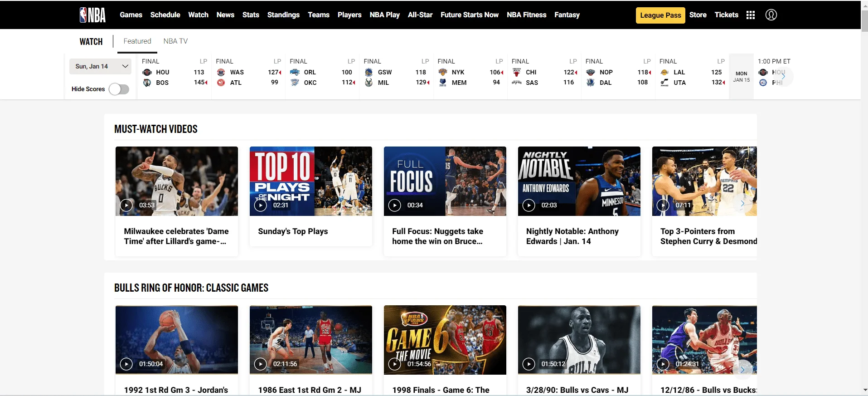The image size is (868, 396).
Task: Open the Games menu
Action: click(x=131, y=15)
